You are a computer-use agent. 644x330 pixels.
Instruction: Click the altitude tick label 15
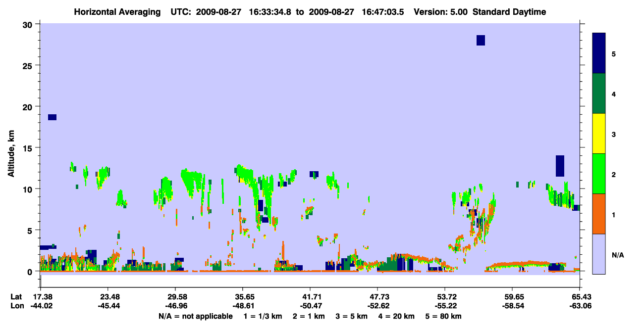point(29,148)
